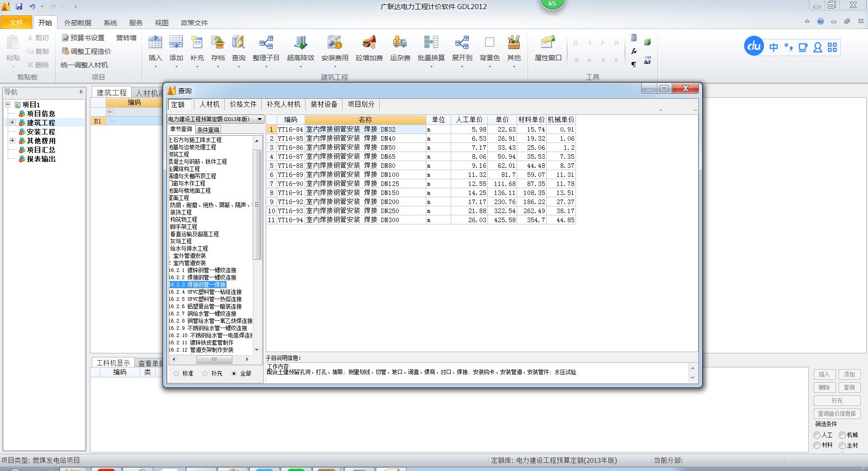Select the 人工 filter radio button
This screenshot has width=868, height=471.
coord(817,435)
